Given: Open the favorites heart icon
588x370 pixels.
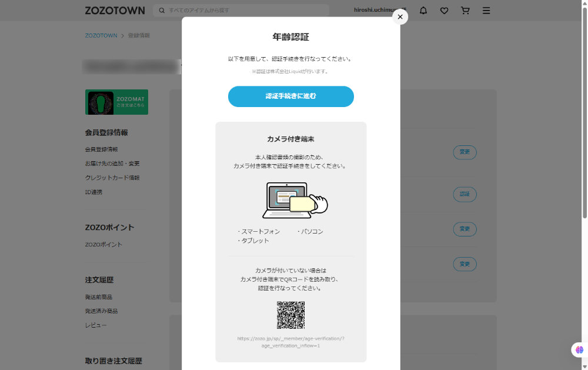Looking at the screenshot, I should pos(445,11).
